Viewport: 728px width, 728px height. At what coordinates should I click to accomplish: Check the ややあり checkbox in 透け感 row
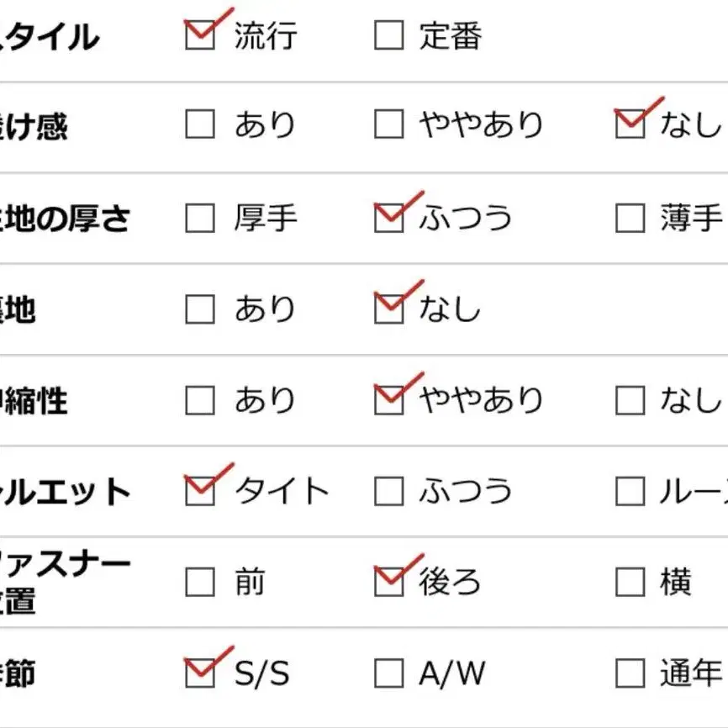click(x=388, y=124)
